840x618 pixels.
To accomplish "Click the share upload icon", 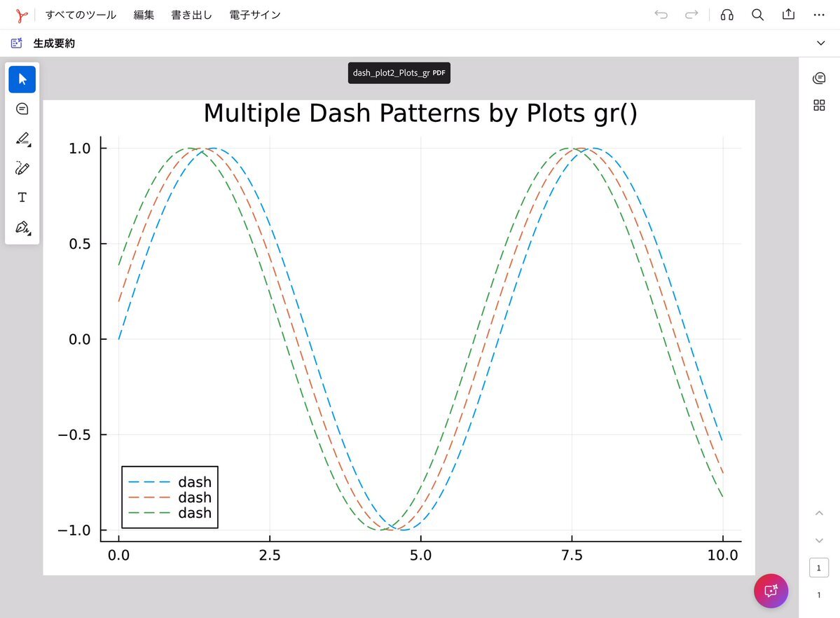I will click(x=788, y=15).
